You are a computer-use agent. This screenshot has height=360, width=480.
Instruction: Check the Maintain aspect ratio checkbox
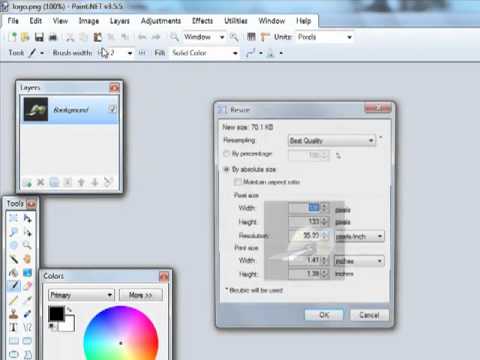[238, 182]
